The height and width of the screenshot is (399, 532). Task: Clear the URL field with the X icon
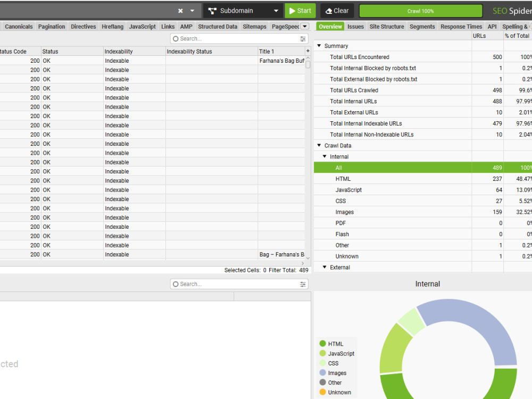(180, 11)
